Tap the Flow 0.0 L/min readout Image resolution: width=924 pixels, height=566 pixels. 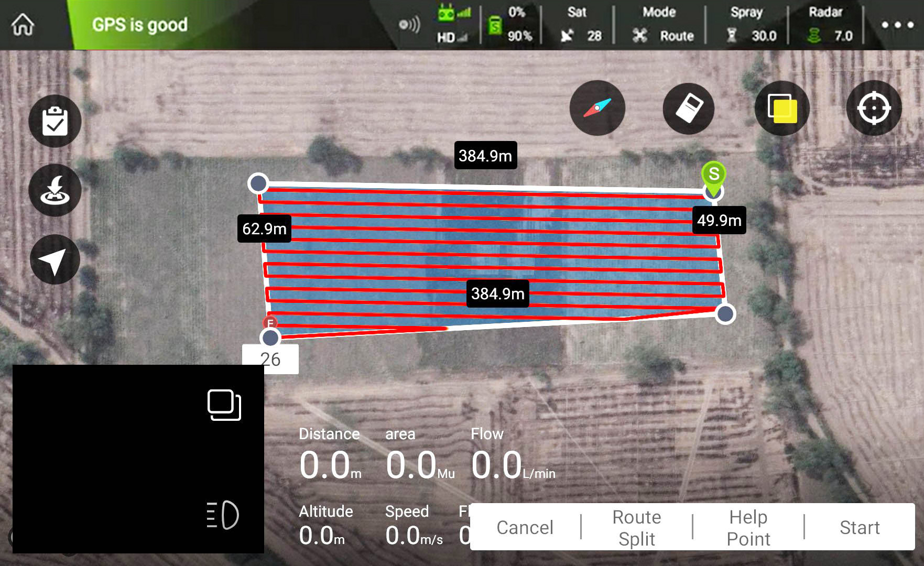click(513, 455)
